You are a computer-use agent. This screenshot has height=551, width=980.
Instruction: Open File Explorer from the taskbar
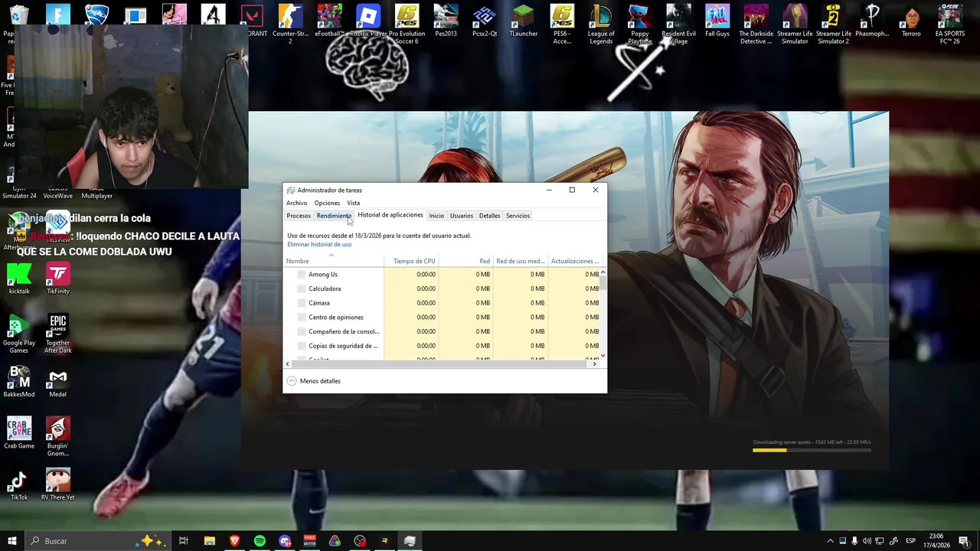209,541
